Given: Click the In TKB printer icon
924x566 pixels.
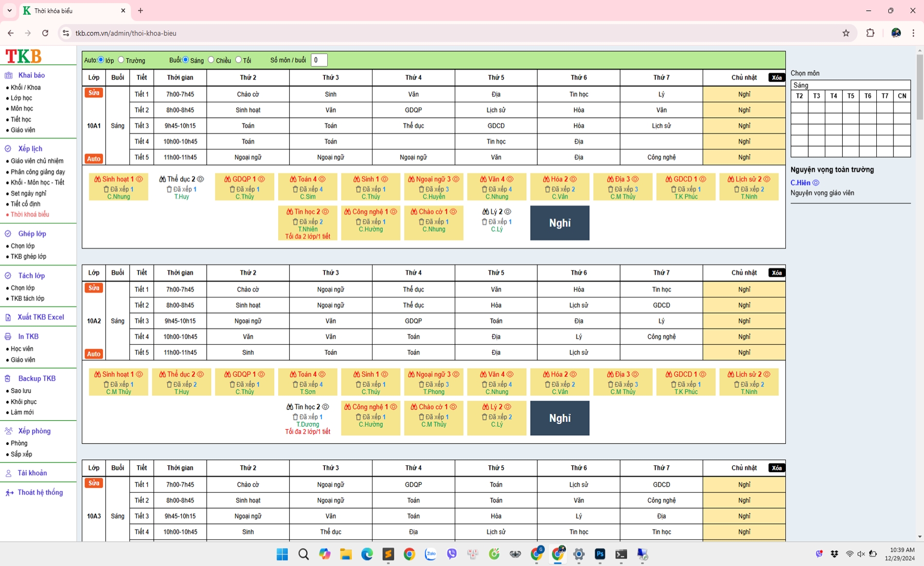Looking at the screenshot, I should (x=8, y=336).
